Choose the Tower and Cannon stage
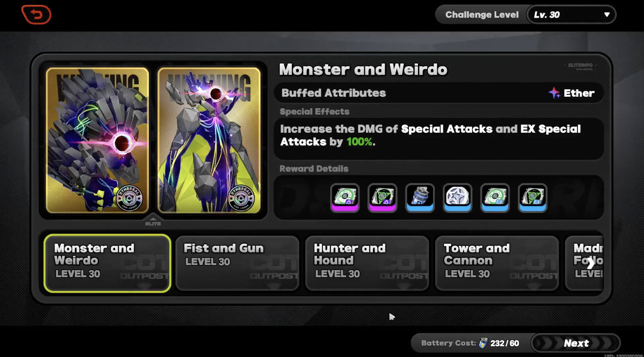Viewport: 644px width, 357px height. [497, 263]
